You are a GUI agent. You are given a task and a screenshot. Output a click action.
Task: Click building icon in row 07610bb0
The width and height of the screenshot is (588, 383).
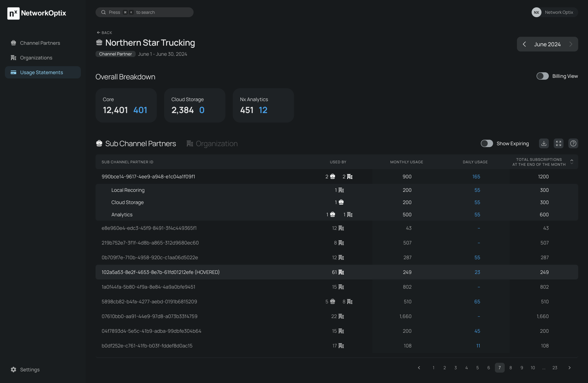pos(341,316)
